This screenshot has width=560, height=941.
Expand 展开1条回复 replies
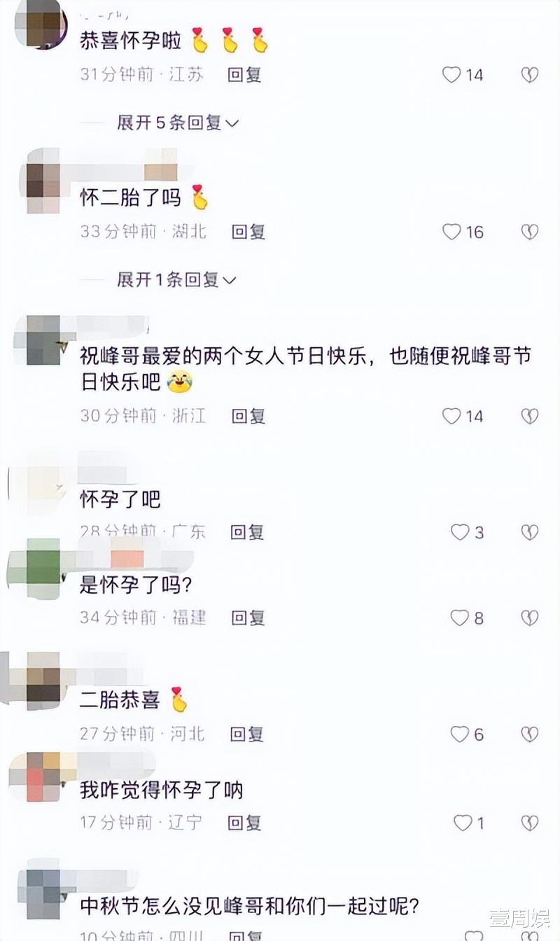(x=176, y=280)
